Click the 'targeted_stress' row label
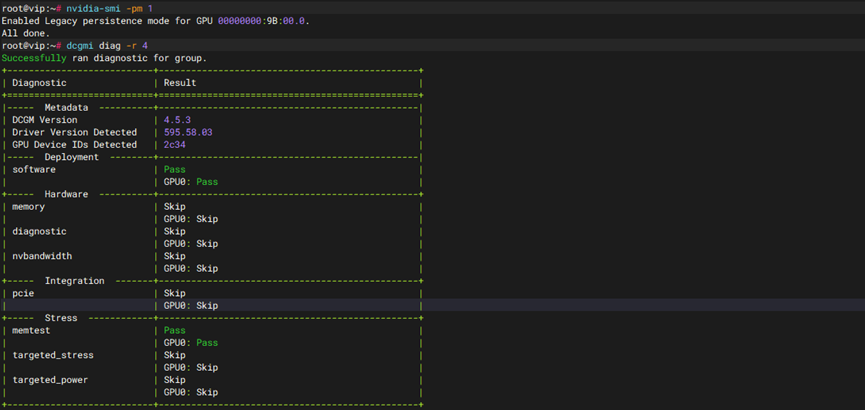 (52, 355)
